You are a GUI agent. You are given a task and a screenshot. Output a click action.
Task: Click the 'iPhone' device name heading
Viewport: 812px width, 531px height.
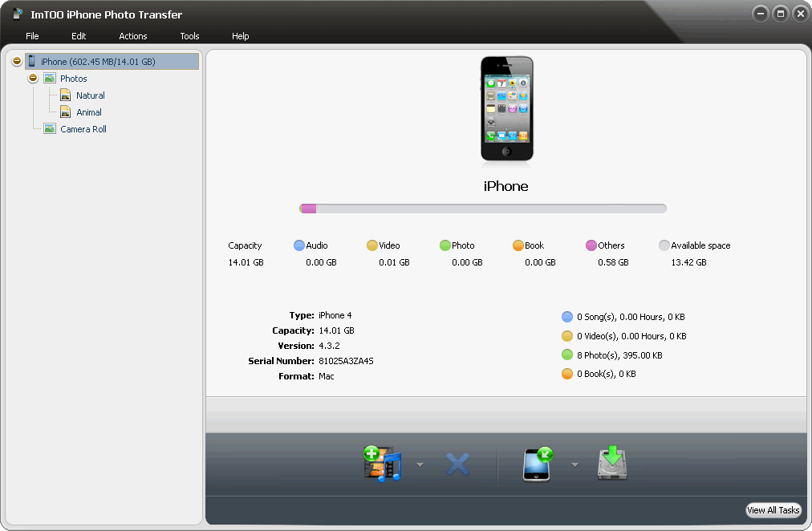click(x=506, y=186)
